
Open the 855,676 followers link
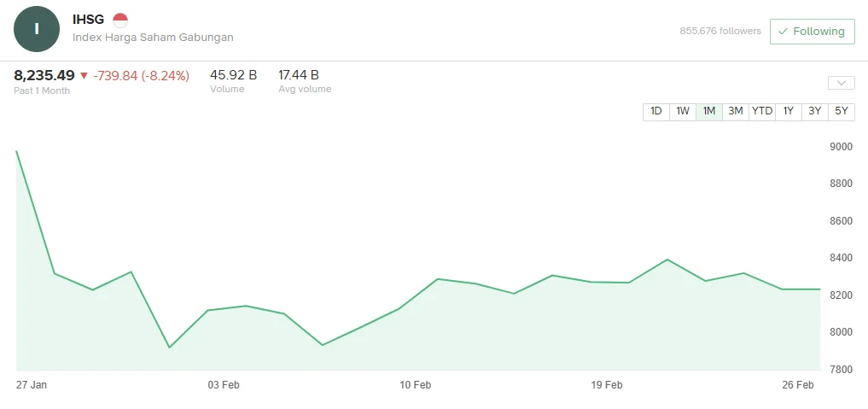720,31
